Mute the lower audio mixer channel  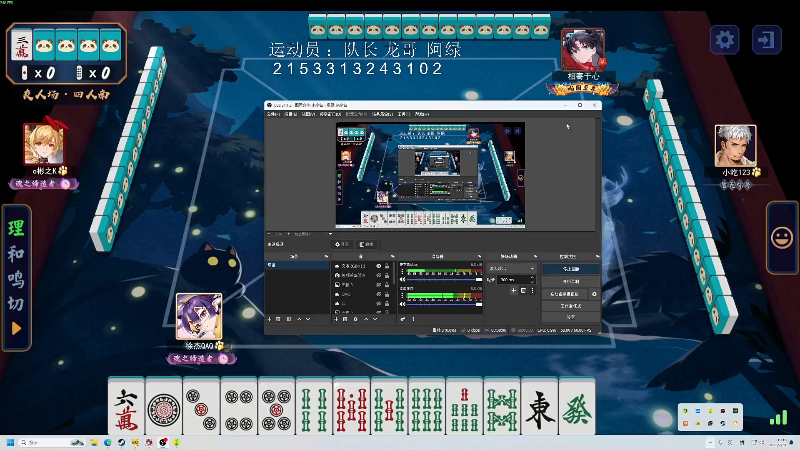403,304
